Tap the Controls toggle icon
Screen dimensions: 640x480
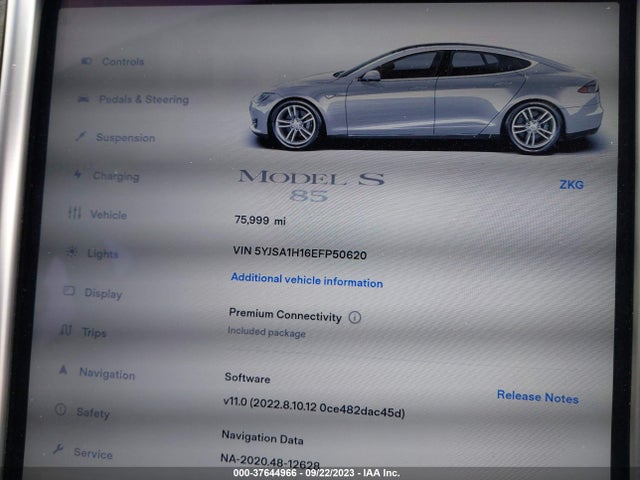(86, 61)
